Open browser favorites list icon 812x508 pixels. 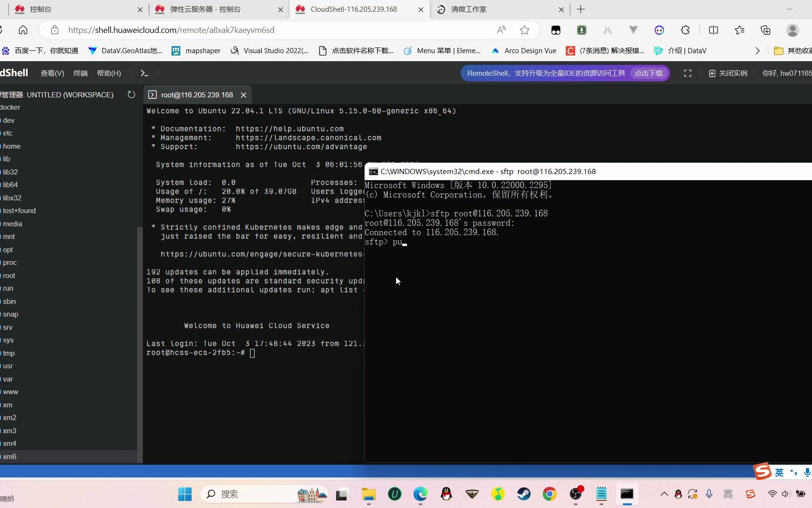point(740,30)
